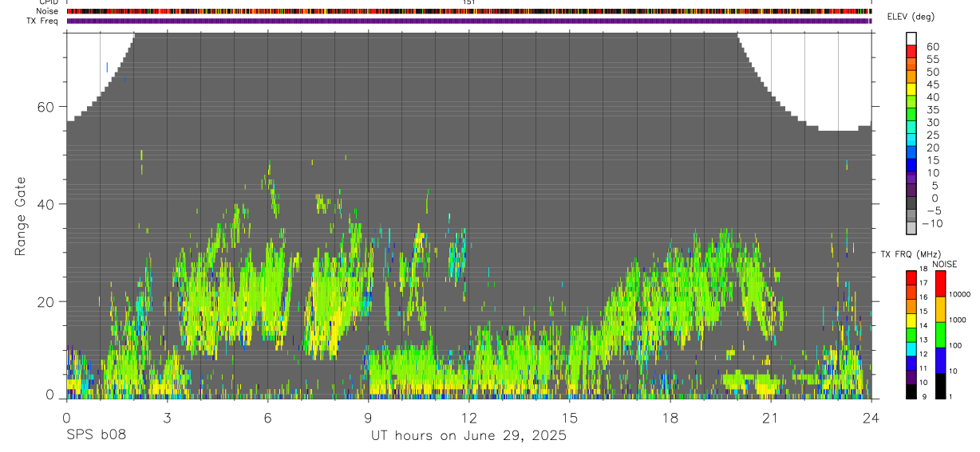Click the multicolored Noise strip above the plot
This screenshot has width=980, height=452.
click(469, 11)
